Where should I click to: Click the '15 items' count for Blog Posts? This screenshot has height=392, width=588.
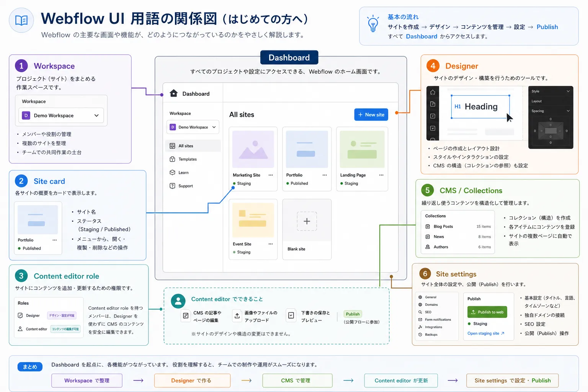[x=483, y=227]
